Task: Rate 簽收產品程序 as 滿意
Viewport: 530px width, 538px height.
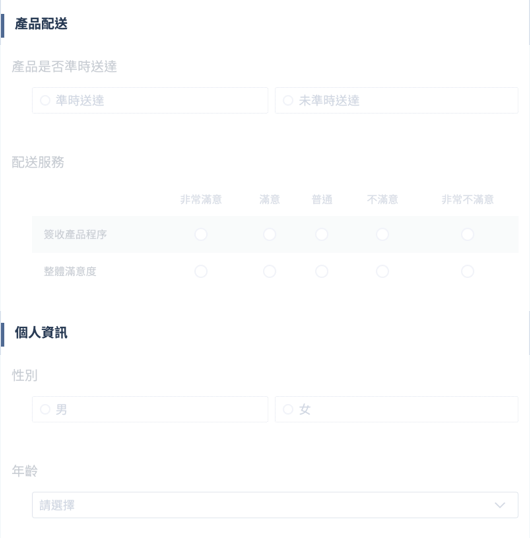Action: (269, 234)
